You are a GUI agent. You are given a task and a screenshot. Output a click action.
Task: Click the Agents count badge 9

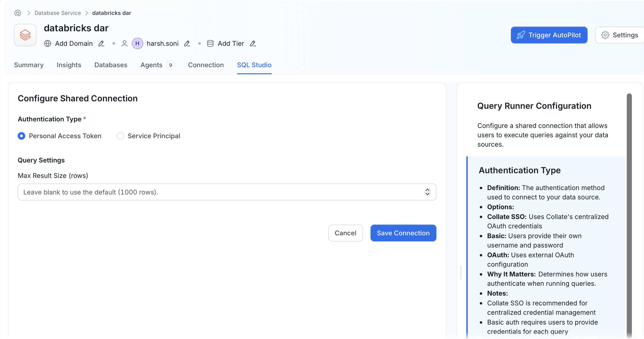[x=170, y=65]
